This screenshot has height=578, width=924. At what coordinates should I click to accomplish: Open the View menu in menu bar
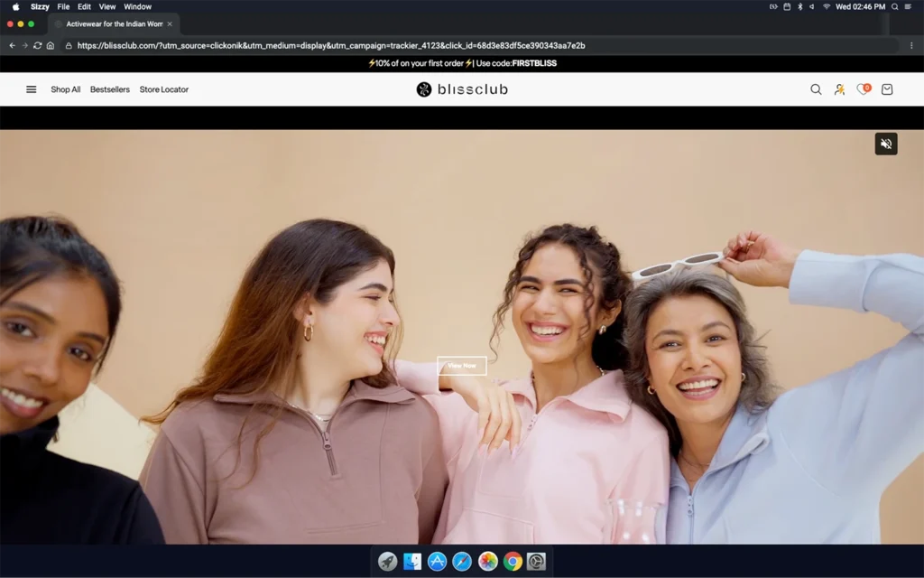click(x=107, y=6)
